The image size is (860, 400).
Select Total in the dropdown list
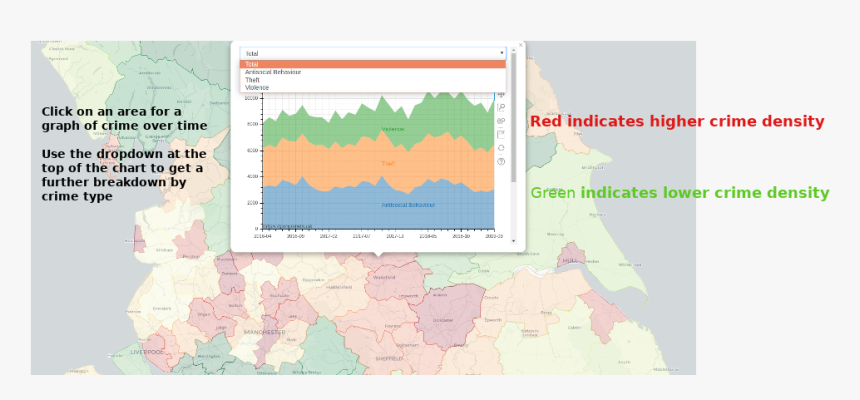coord(373,64)
